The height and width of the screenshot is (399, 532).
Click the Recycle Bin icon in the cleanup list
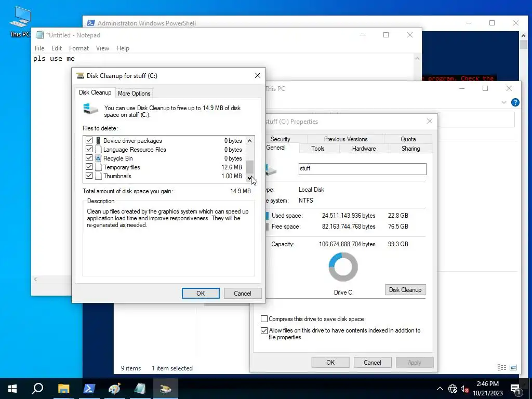[x=98, y=158]
